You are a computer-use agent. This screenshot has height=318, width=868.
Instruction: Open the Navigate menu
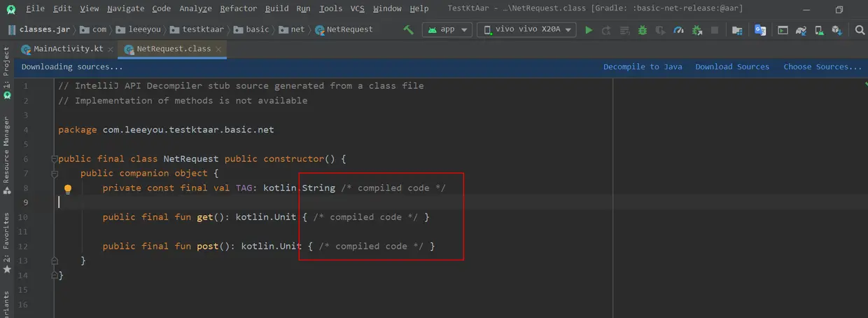(x=126, y=8)
